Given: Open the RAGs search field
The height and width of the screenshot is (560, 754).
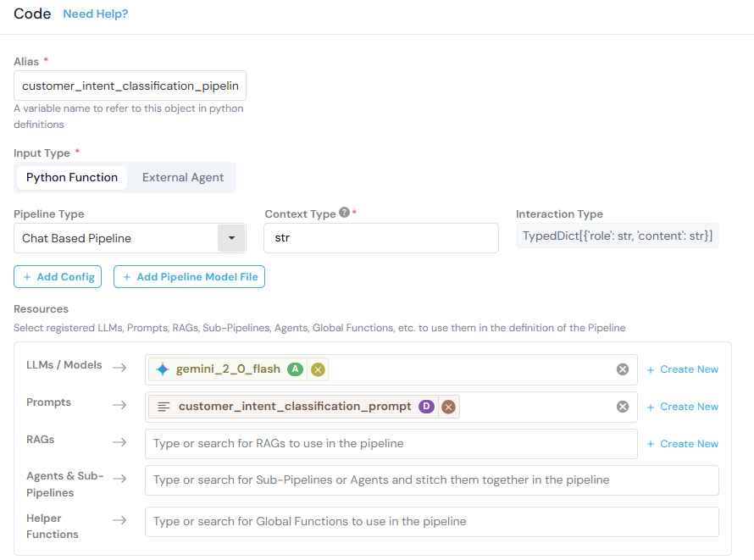Looking at the screenshot, I should [x=391, y=444].
